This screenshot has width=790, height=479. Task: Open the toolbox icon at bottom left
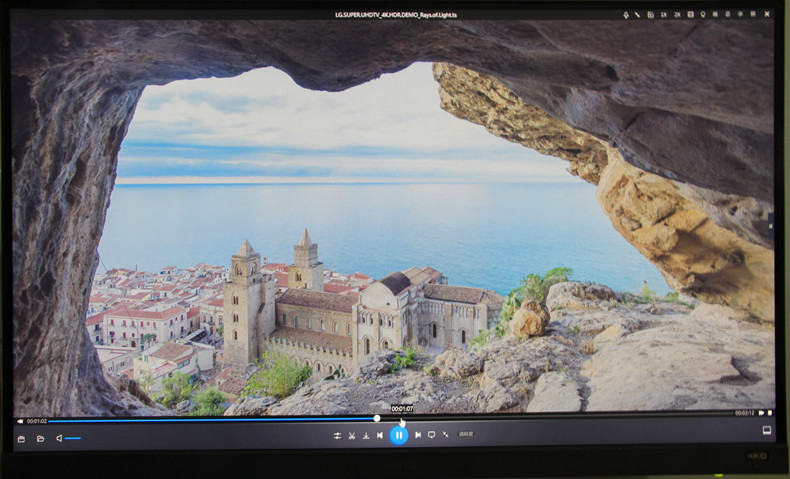pyautogui.click(x=21, y=438)
